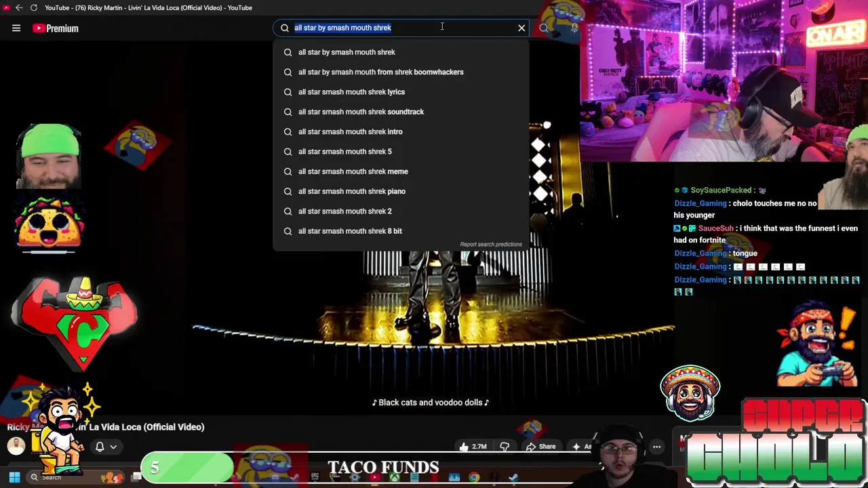Pick the "shrek meme" search suggestion
Image resolution: width=868 pixels, height=488 pixels.
(400, 171)
